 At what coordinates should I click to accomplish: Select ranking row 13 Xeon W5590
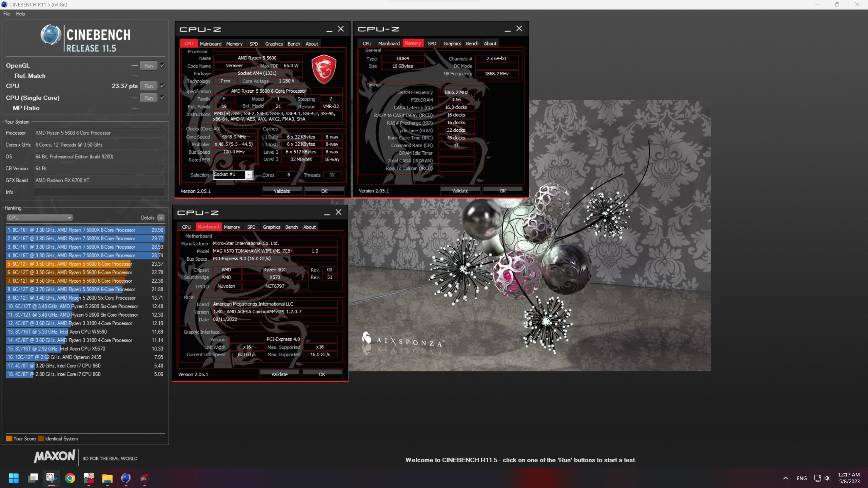pyautogui.click(x=85, y=332)
